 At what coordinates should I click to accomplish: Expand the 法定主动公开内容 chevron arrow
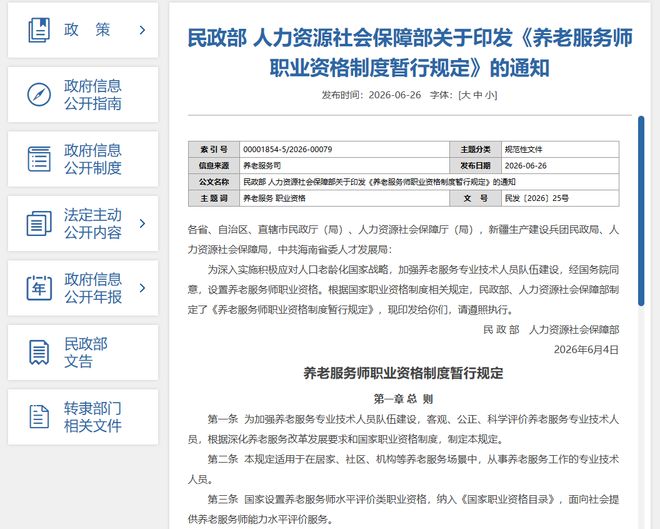coord(142,223)
